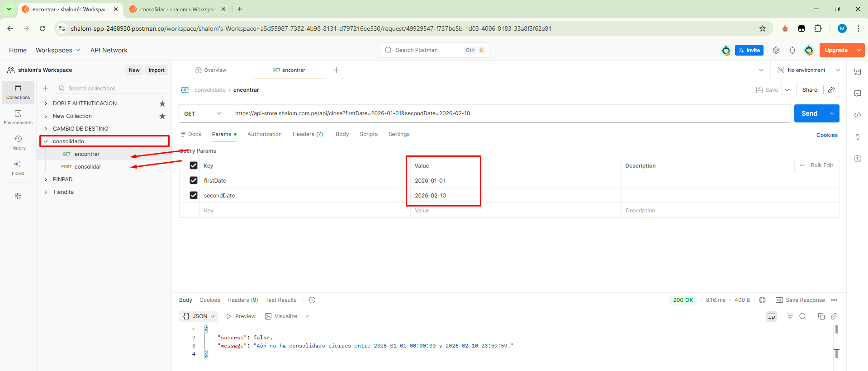Image resolution: width=868 pixels, height=371 pixels.
Task: Uncheck the secondDate parameter checkbox
Action: tap(194, 195)
